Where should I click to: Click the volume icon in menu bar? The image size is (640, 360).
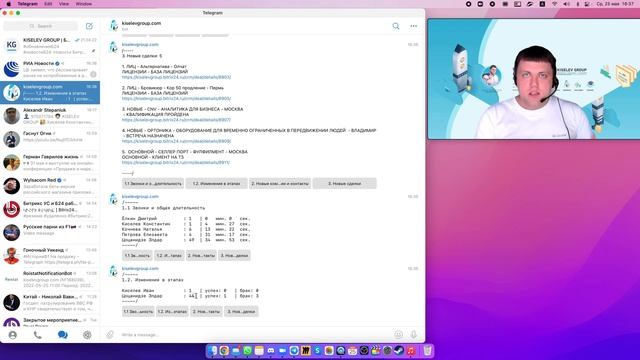567,4
